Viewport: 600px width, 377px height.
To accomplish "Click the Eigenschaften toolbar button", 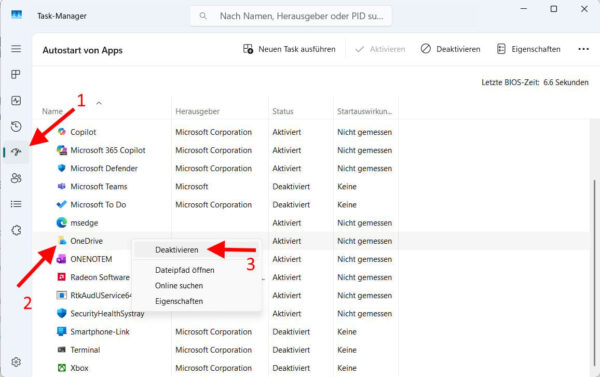I will (528, 49).
